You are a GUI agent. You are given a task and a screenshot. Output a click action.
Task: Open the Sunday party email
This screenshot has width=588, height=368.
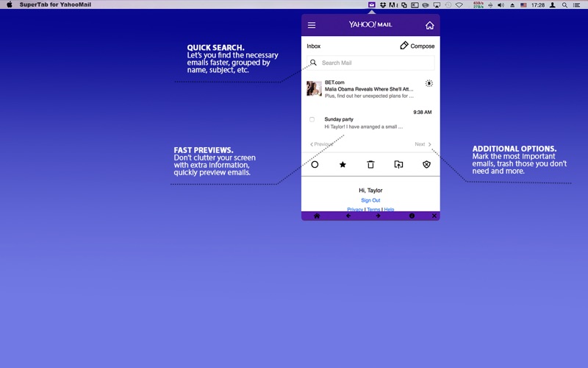click(x=363, y=123)
